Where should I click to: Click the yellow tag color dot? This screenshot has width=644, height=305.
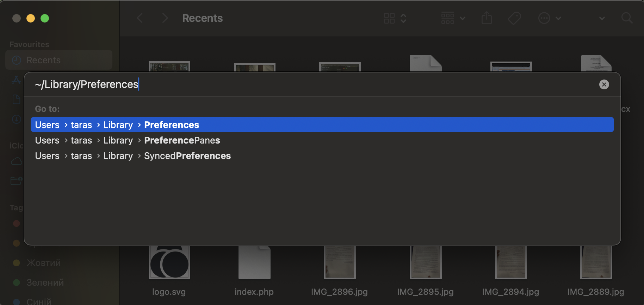coord(16,263)
